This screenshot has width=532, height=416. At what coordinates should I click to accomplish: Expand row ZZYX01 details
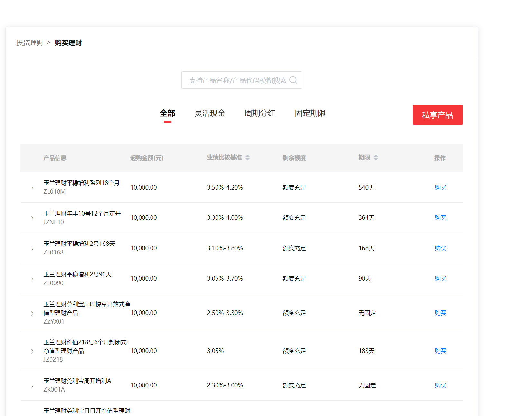pos(32,313)
